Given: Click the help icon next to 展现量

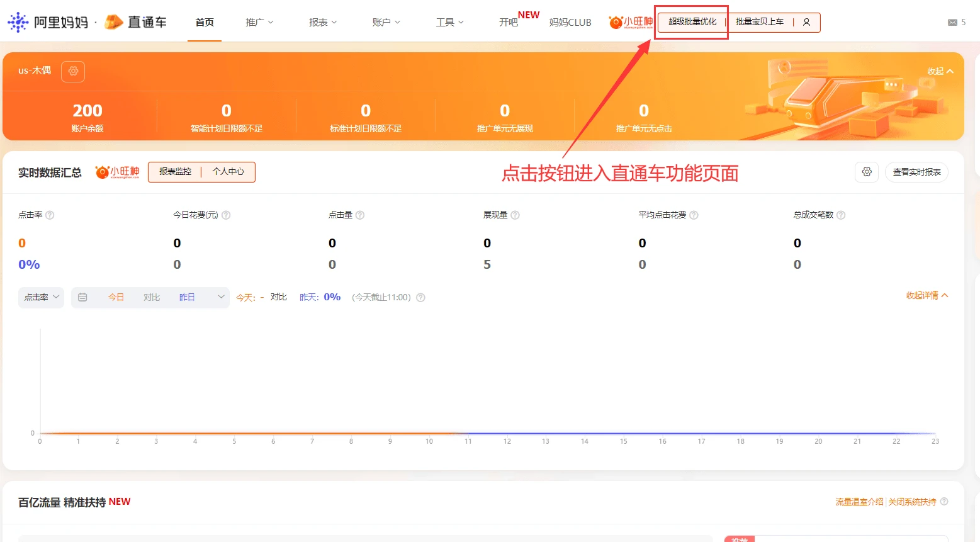Looking at the screenshot, I should coord(515,215).
